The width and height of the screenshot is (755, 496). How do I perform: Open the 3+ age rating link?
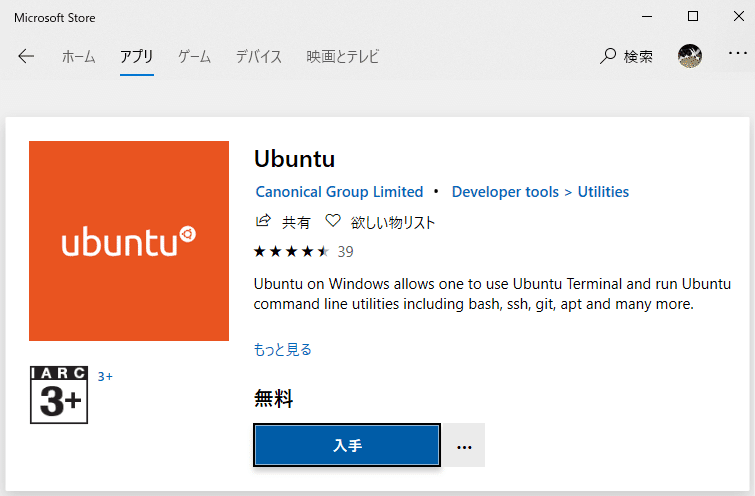point(105,377)
